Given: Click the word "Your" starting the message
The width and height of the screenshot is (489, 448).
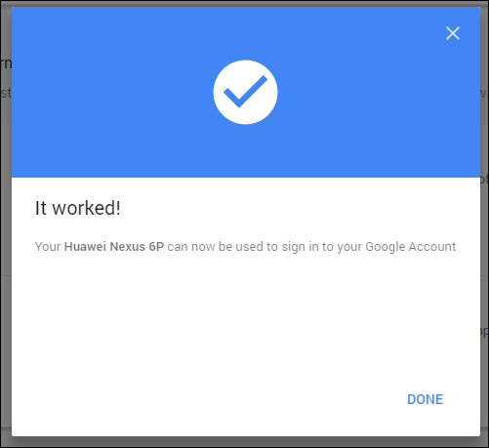Looking at the screenshot, I should (x=48, y=247).
